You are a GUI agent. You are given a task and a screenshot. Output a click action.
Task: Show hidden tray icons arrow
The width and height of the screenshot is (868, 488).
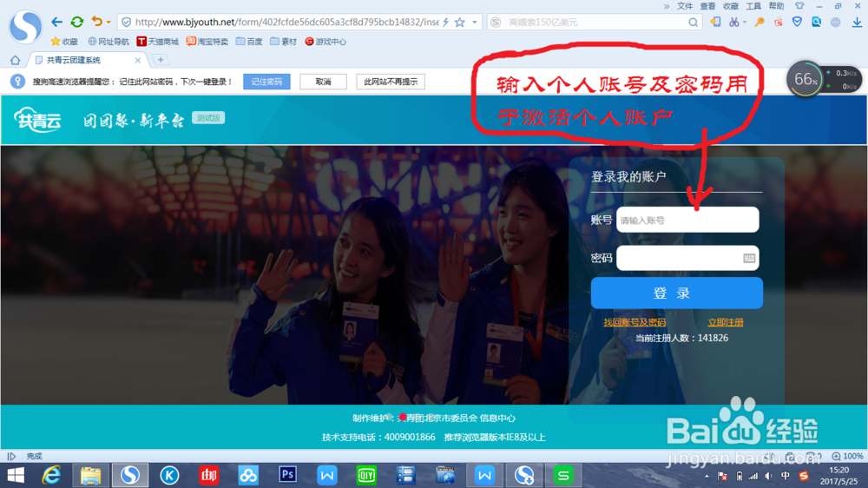pos(707,477)
